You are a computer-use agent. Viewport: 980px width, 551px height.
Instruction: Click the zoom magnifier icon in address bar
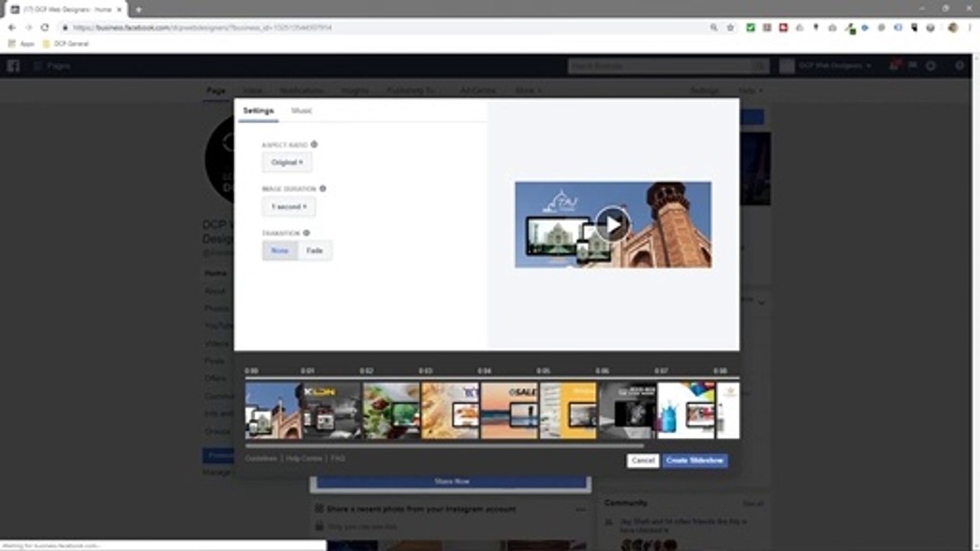[x=714, y=28]
